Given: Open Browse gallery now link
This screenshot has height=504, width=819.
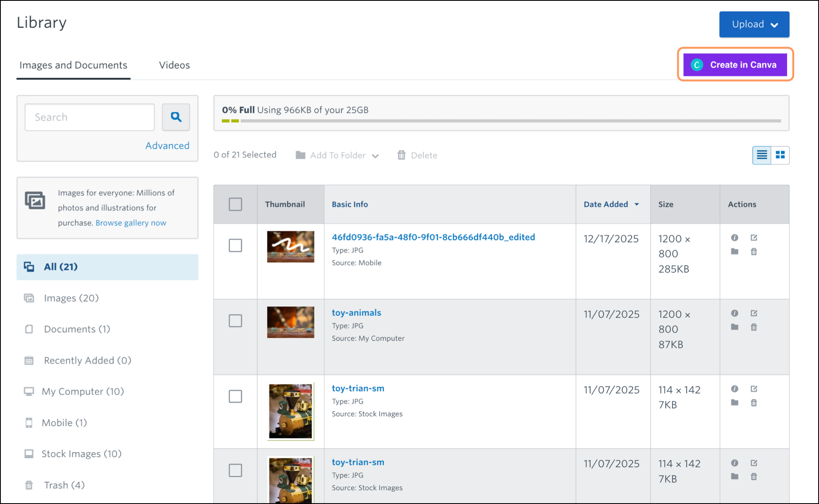Looking at the screenshot, I should click(131, 223).
